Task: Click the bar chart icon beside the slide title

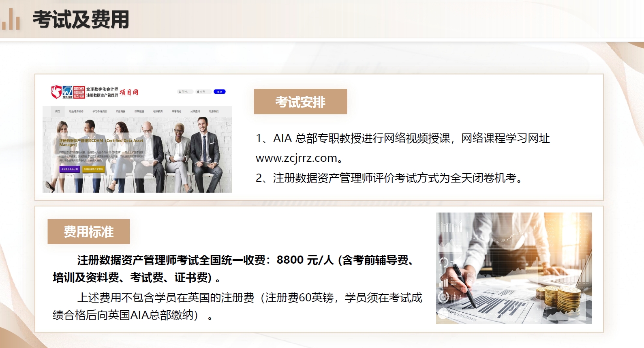Action: (11, 19)
